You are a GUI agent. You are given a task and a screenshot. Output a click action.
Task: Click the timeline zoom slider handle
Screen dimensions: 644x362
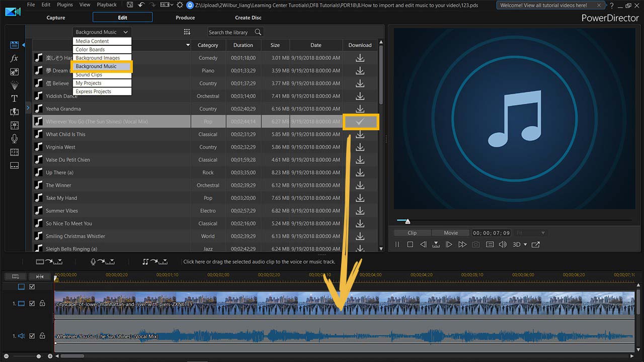point(39,356)
